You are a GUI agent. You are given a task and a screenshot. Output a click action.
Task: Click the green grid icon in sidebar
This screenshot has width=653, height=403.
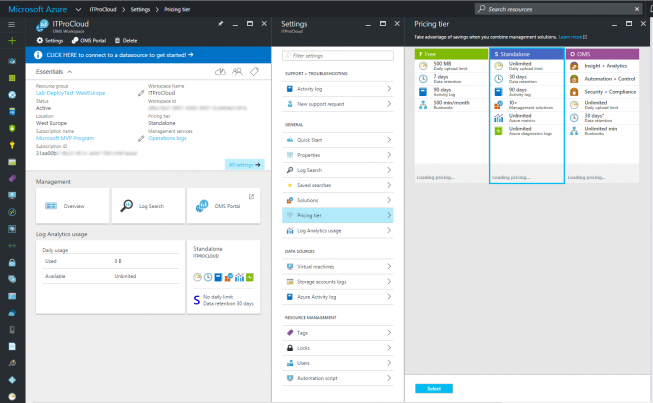12,78
